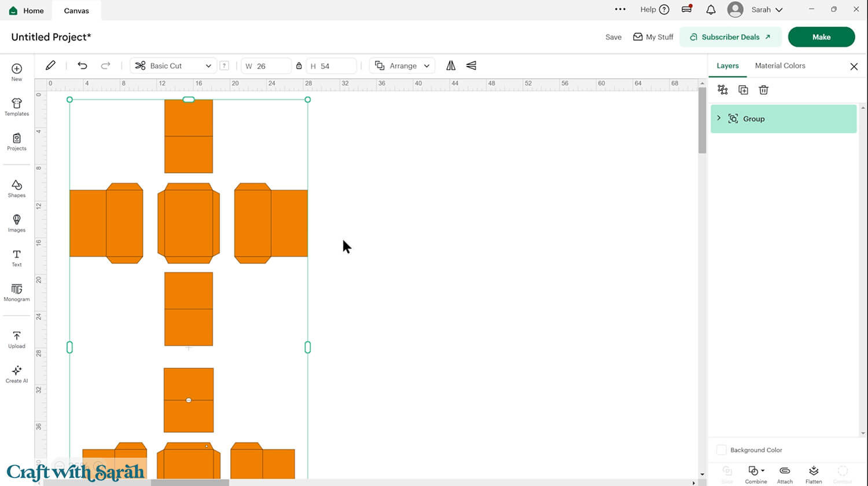
Task: Open the Create AI tool
Action: [16, 374]
